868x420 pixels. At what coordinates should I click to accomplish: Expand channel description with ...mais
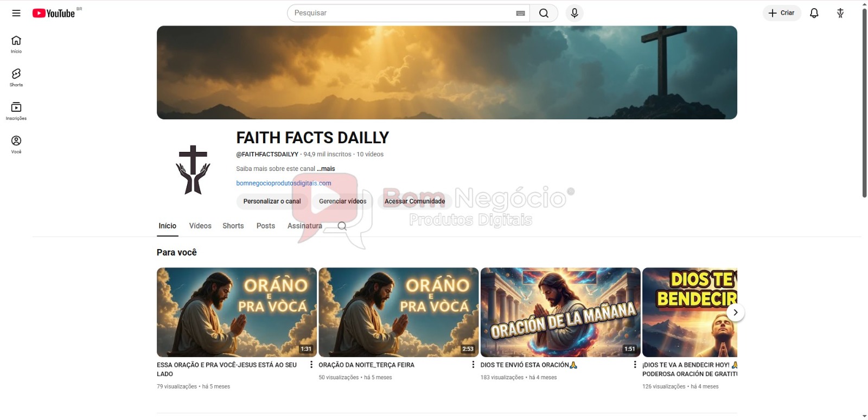[x=326, y=169]
